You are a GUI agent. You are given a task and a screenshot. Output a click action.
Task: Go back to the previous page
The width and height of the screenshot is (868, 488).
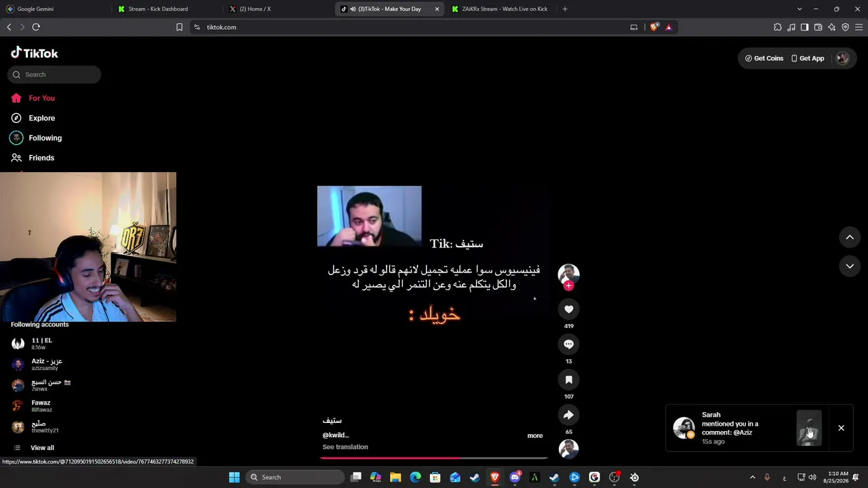click(9, 27)
